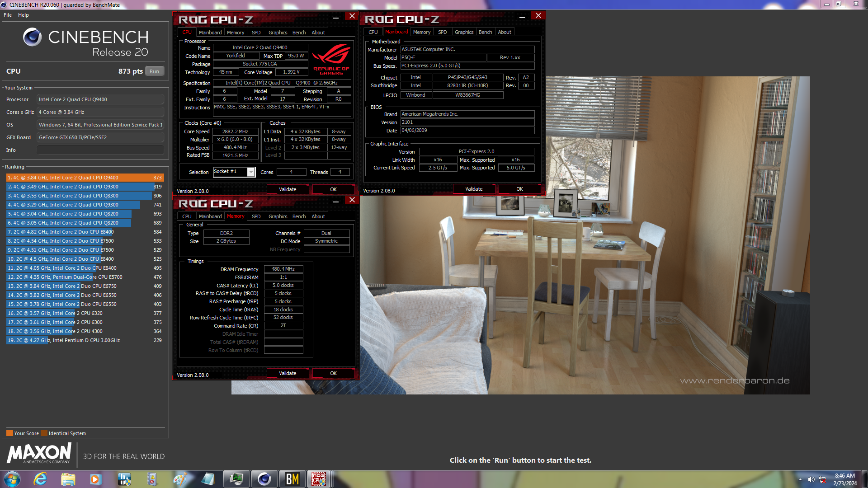Switch to Cinebench taskbar button
Viewport: 868px width, 488px height.
(264, 479)
